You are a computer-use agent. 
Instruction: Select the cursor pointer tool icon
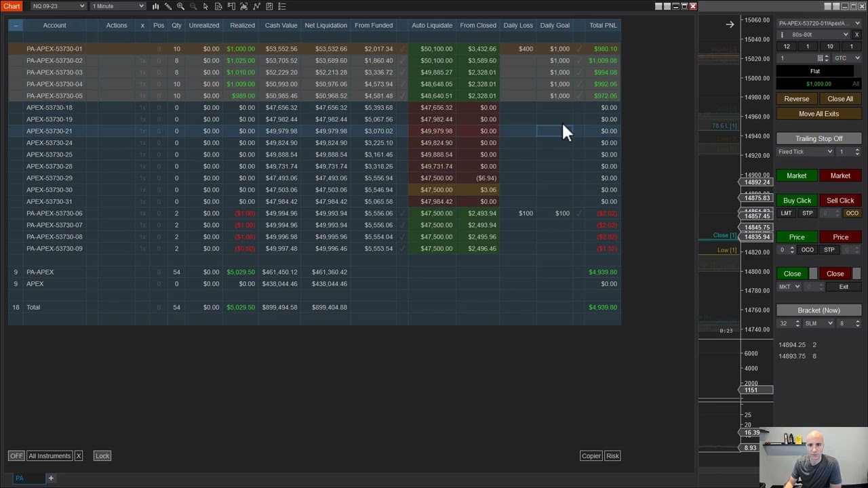coord(205,6)
